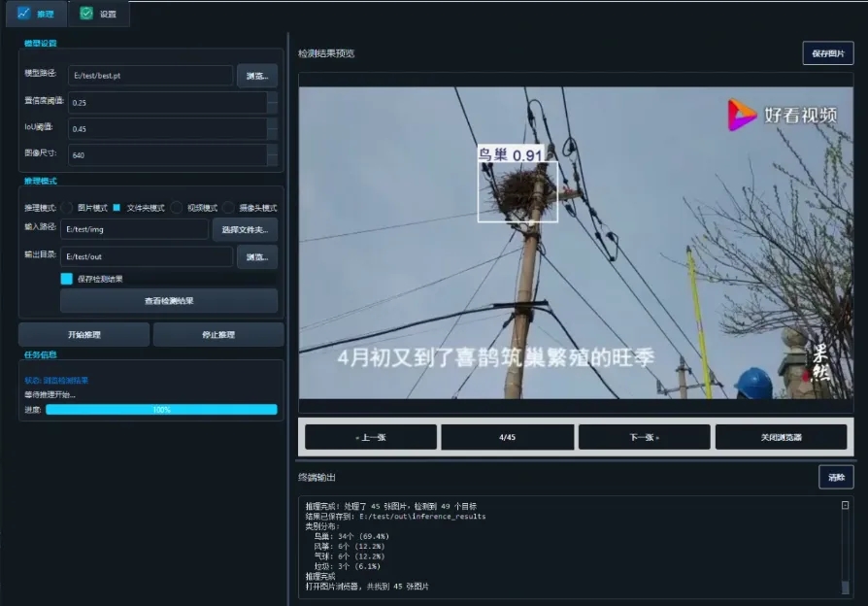Click the blue status text under 任务信息
The width and height of the screenshot is (868, 606).
56,380
